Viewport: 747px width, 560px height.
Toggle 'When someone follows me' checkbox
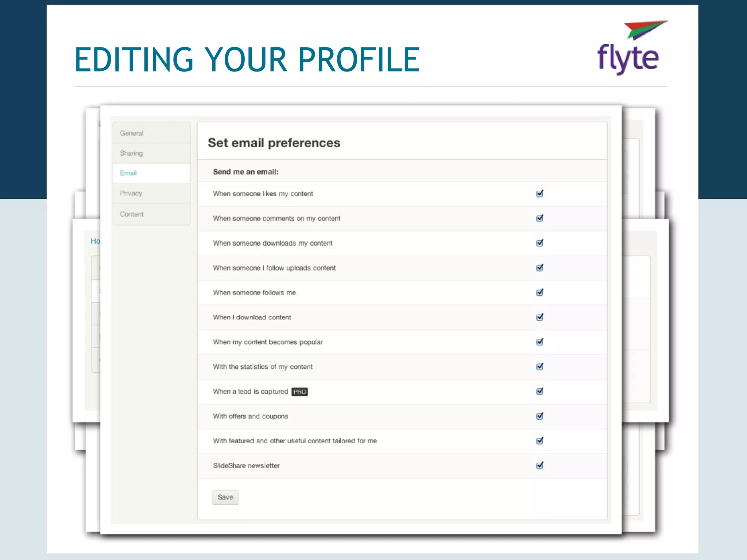coord(539,292)
